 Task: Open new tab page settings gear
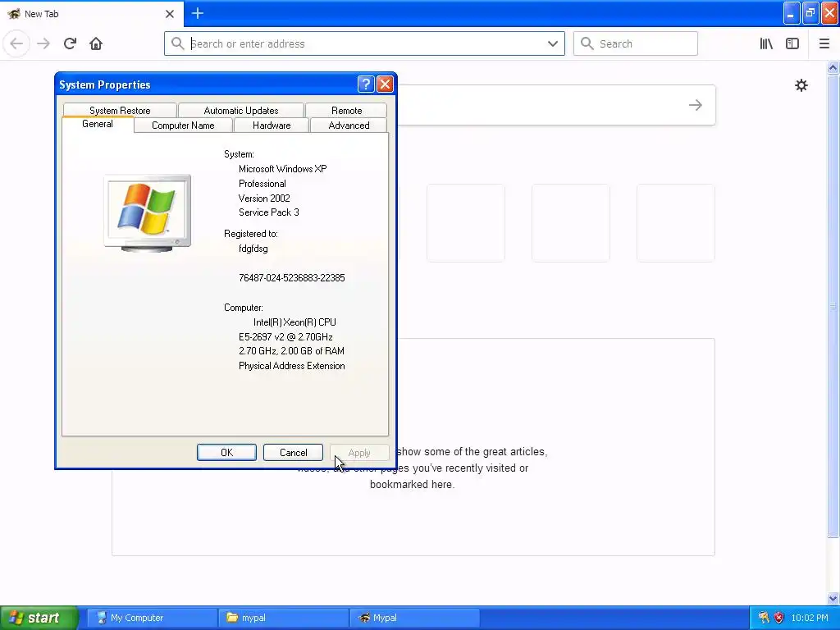(801, 85)
